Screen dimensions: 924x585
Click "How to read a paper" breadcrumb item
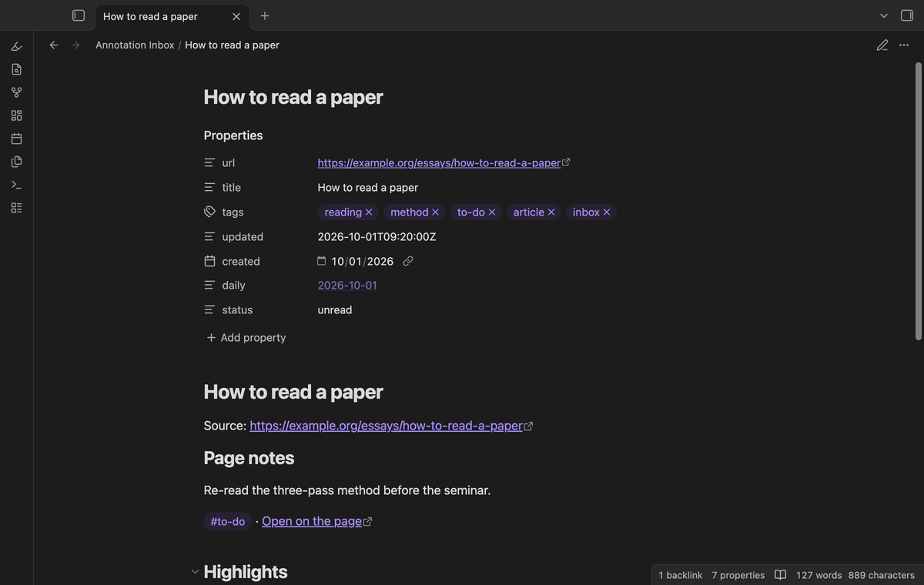(232, 45)
